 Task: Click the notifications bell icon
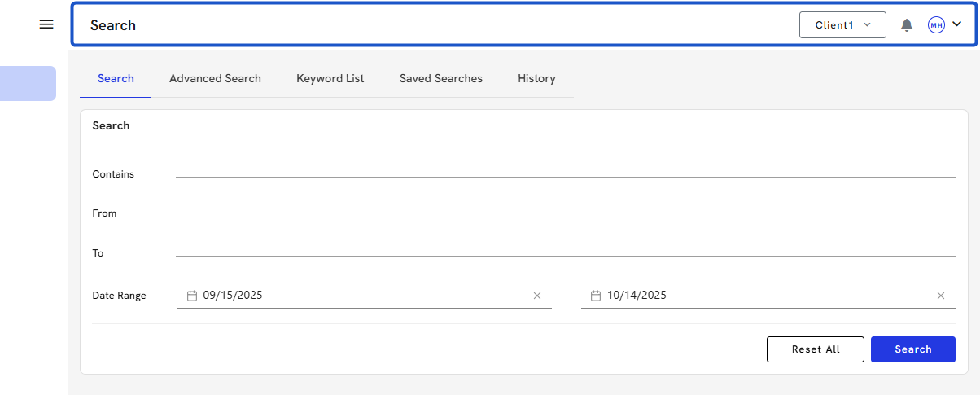coord(907,25)
